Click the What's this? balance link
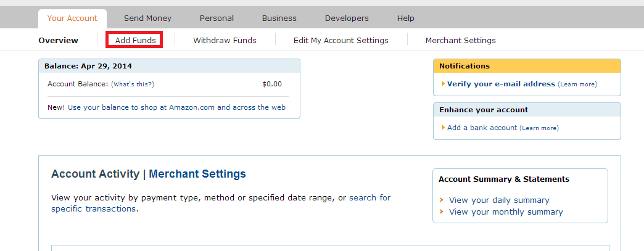The image size is (644, 251). (133, 84)
